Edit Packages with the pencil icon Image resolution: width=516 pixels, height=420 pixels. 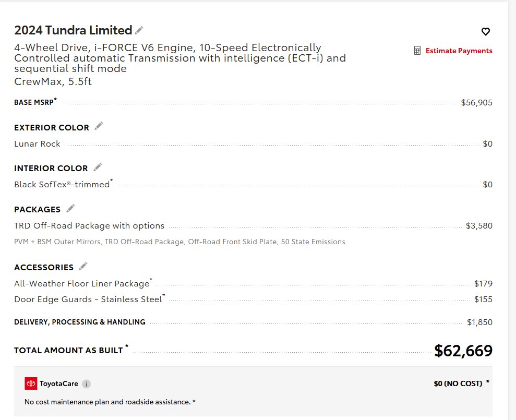(x=70, y=208)
